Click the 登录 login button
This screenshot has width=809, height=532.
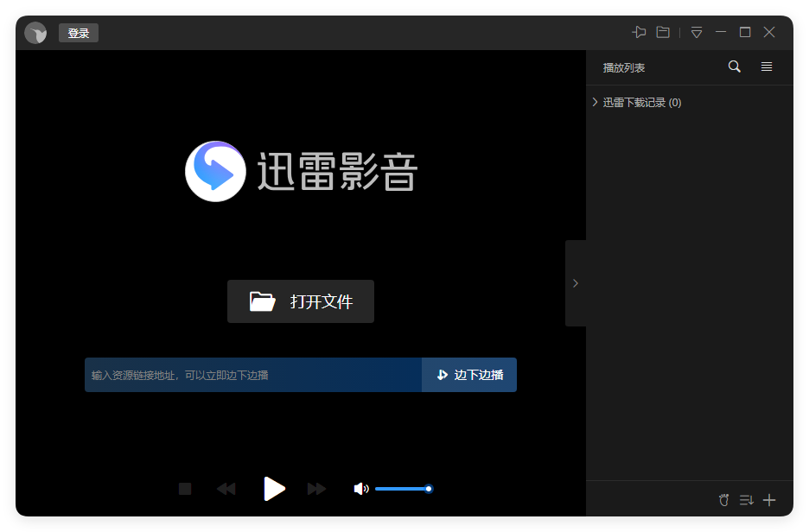[78, 33]
